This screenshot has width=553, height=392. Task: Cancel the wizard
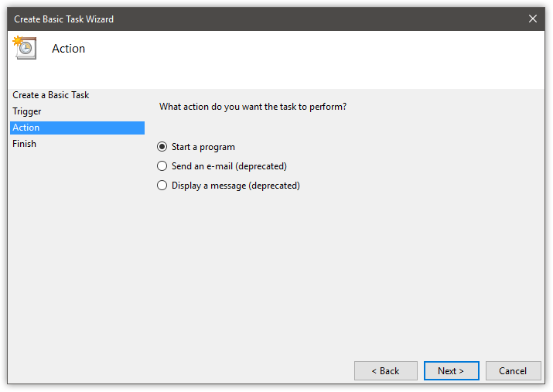513,371
